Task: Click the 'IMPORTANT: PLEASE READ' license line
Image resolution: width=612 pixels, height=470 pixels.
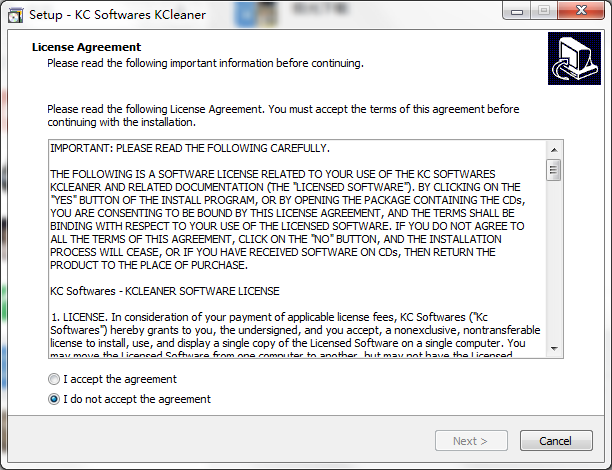Action: click(190, 148)
